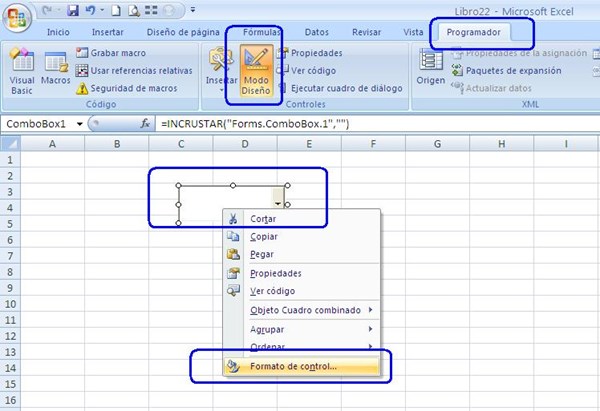Screen dimensions: 600x411
Task: Open the Macros dialog
Action: (x=55, y=68)
